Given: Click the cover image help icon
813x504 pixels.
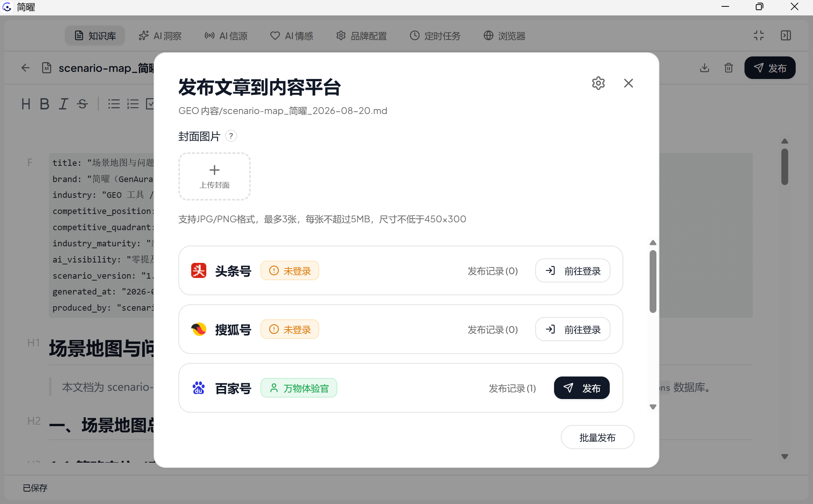Looking at the screenshot, I should [x=231, y=136].
